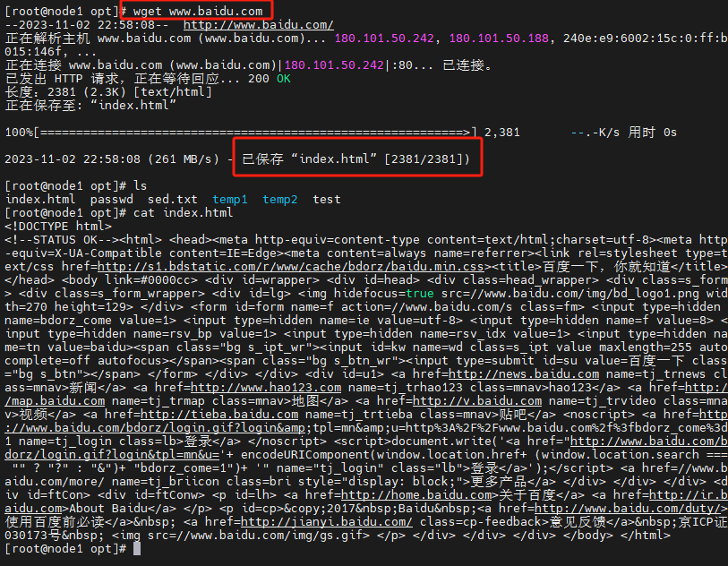Click the 'temp2' directory name
Image resolution: width=728 pixels, height=566 pixels.
click(280, 199)
